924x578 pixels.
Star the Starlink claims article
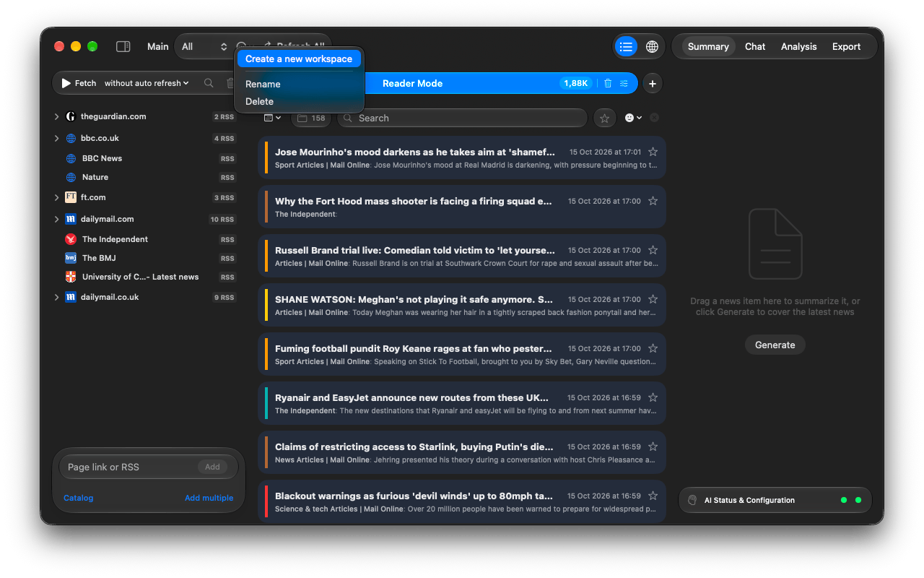coord(653,447)
